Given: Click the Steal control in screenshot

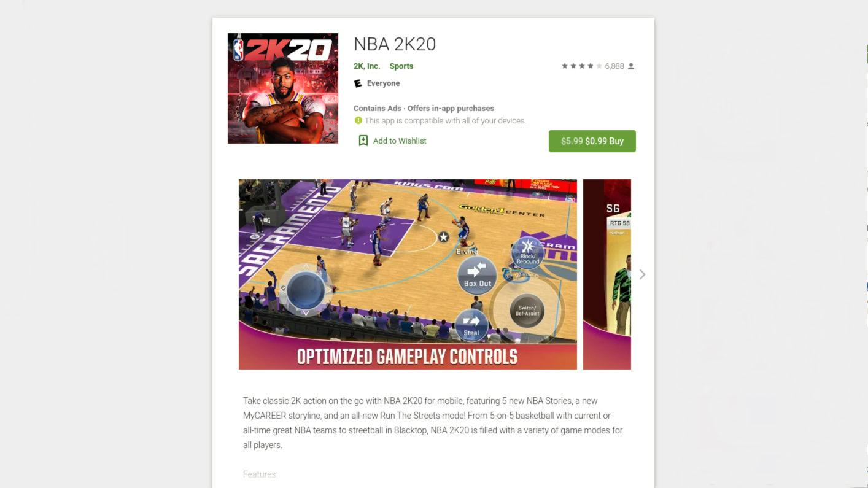Looking at the screenshot, I should [471, 325].
